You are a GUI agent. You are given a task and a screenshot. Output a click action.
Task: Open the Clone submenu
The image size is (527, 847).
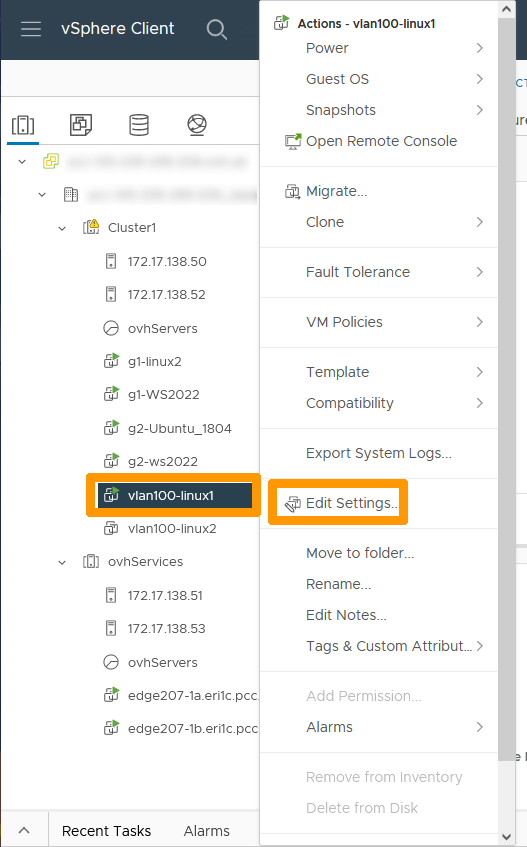(379, 222)
